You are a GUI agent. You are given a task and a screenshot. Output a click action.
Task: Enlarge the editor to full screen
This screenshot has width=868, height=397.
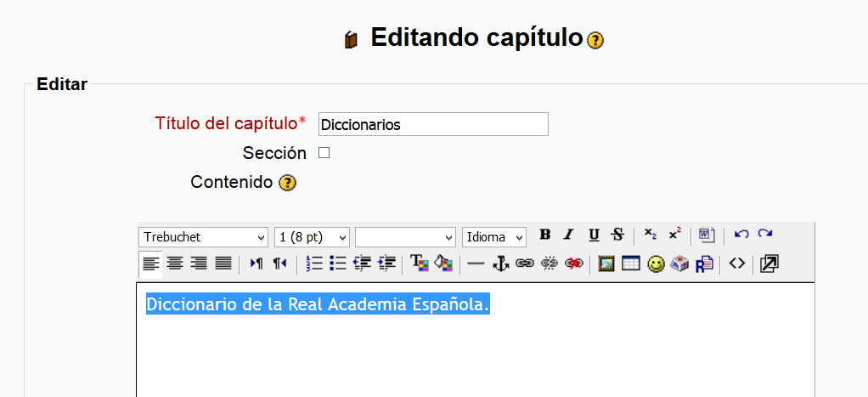point(769,264)
